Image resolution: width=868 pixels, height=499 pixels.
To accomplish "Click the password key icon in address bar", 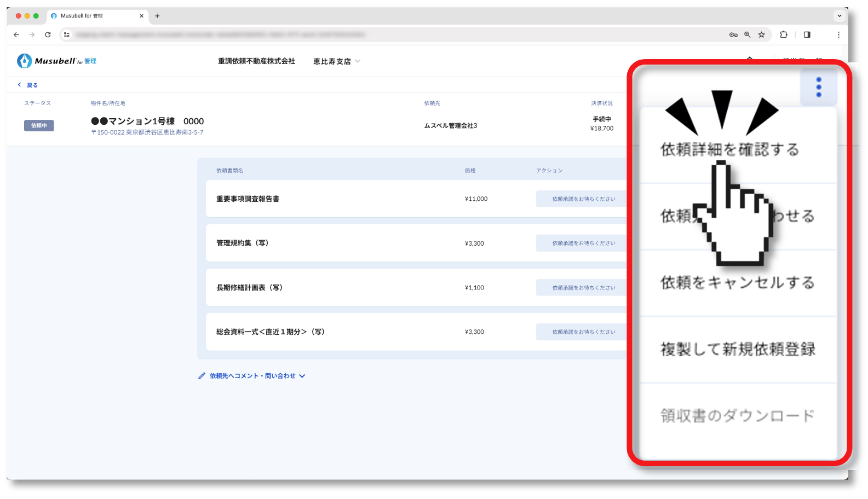I will pos(733,34).
